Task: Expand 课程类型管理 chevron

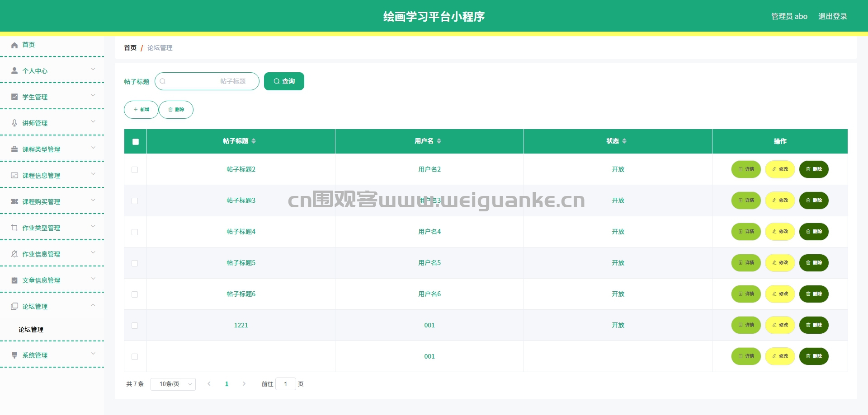Action: point(93,148)
